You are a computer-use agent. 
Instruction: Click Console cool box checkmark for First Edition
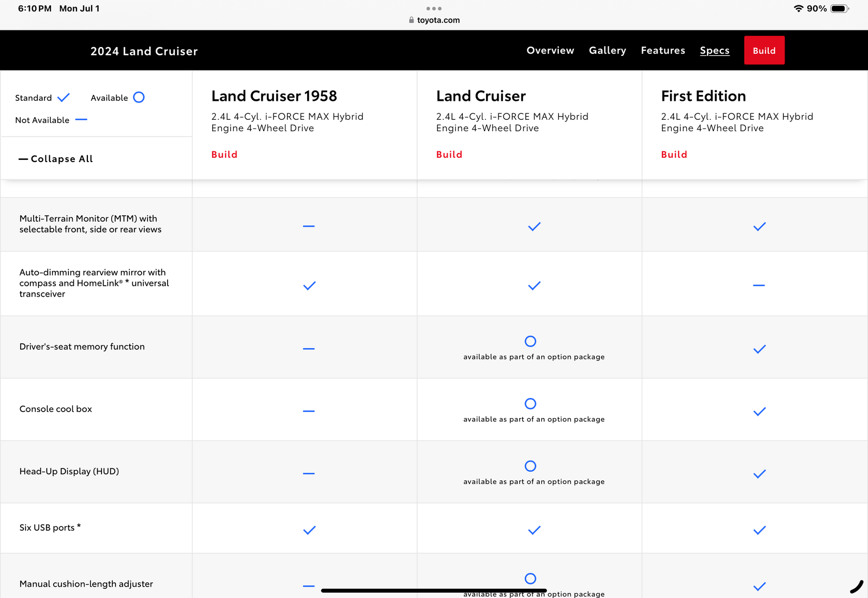pyautogui.click(x=759, y=411)
